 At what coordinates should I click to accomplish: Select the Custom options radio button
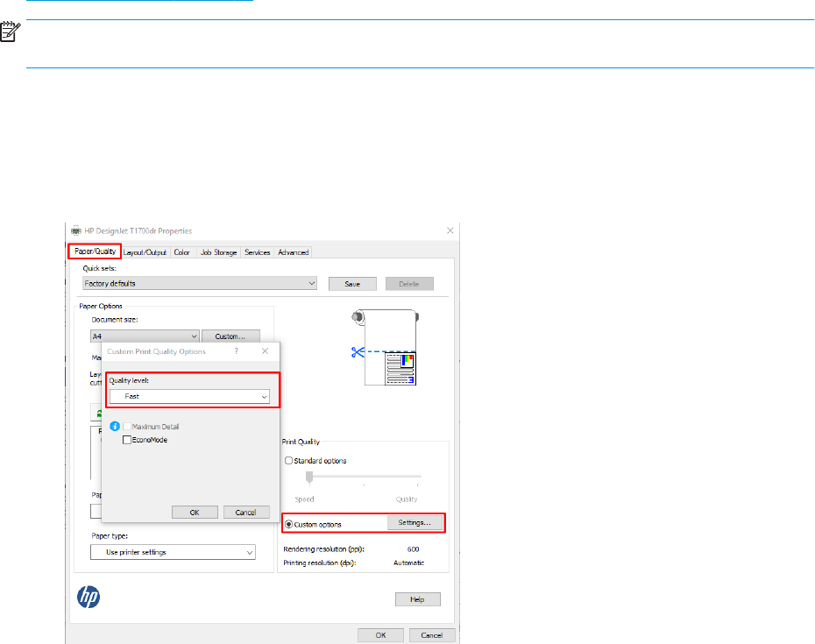(288, 525)
